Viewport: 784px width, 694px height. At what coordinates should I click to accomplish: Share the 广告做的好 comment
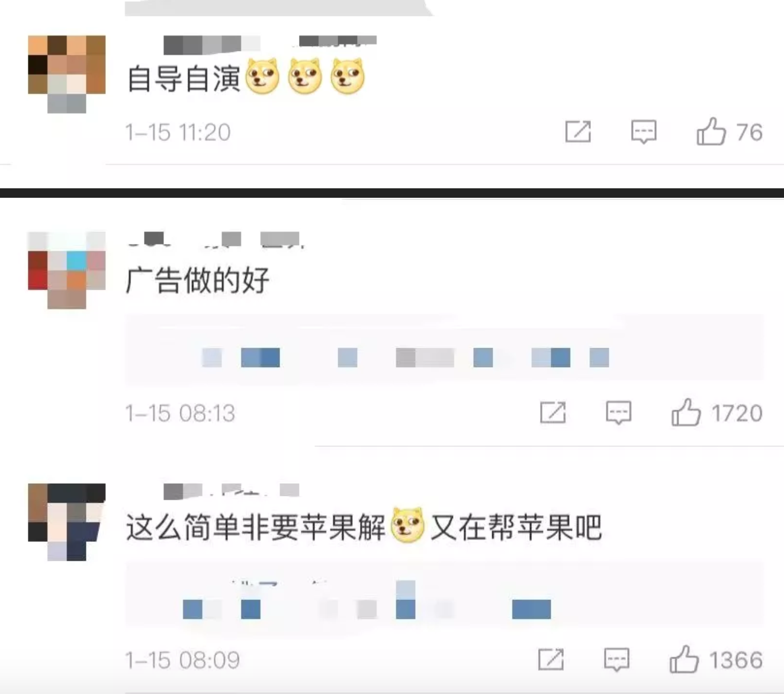click(x=553, y=412)
